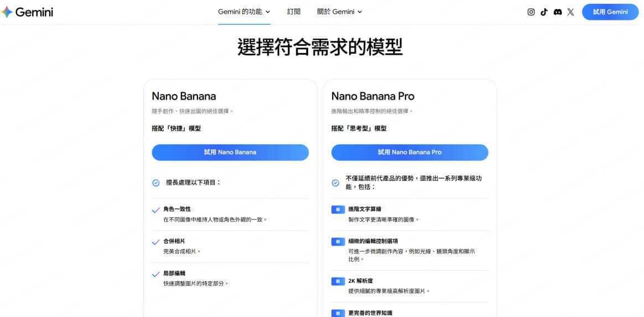Viewport: 644px width, 317px height.
Task: Click paragraph 不僅延續前代產品的優勢
Action: click(x=414, y=183)
